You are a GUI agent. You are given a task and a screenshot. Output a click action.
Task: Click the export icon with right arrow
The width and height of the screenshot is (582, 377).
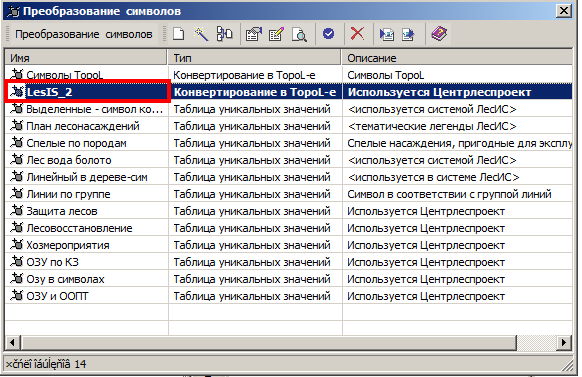pyautogui.click(x=408, y=34)
